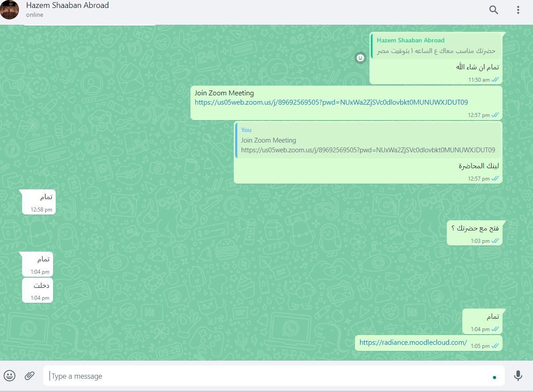Click the online status text
Screen dimensions: 533x392
pos(34,15)
